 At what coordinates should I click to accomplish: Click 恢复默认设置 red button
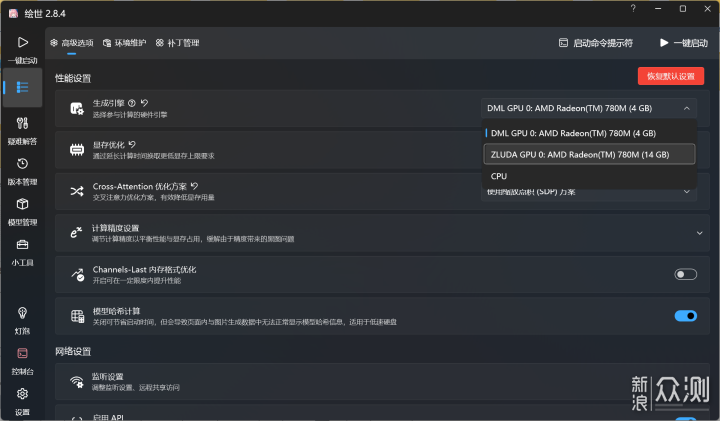[x=671, y=76]
